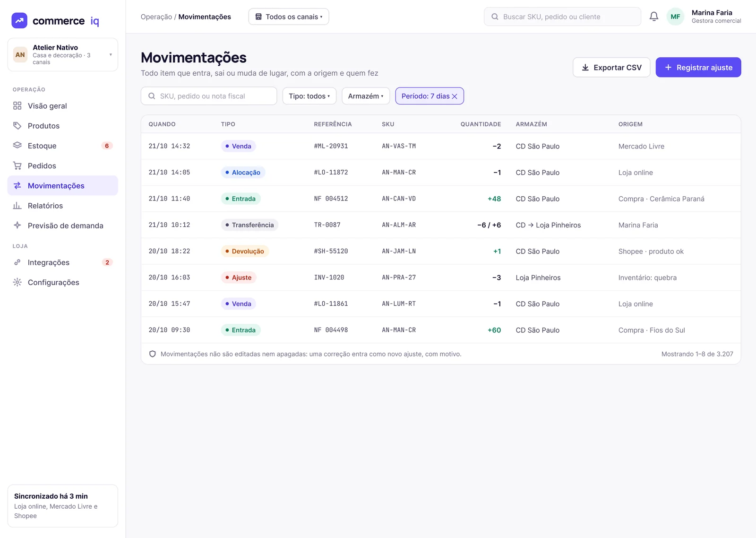This screenshot has width=756, height=538.
Task: Click the QUANDO column header
Action: point(162,124)
